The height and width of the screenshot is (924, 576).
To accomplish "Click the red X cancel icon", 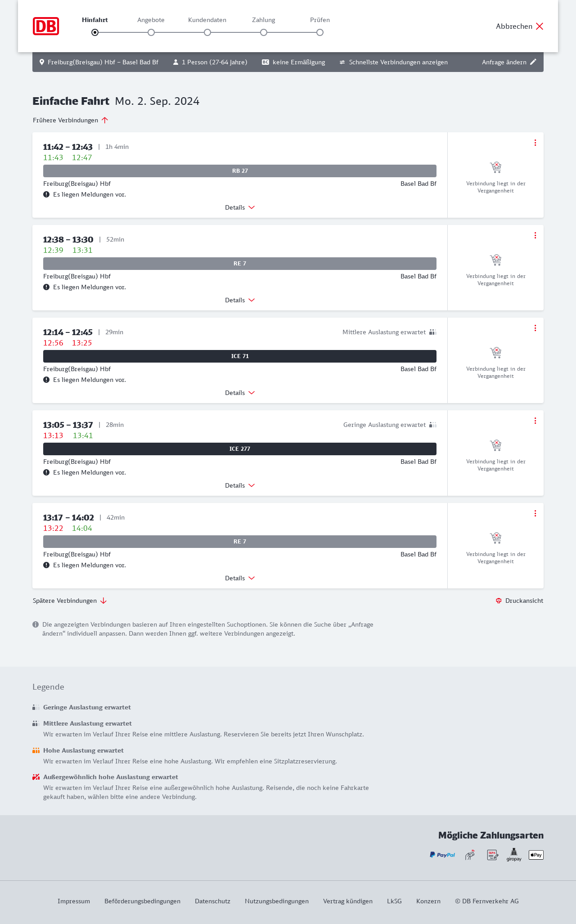I will pos(540,26).
